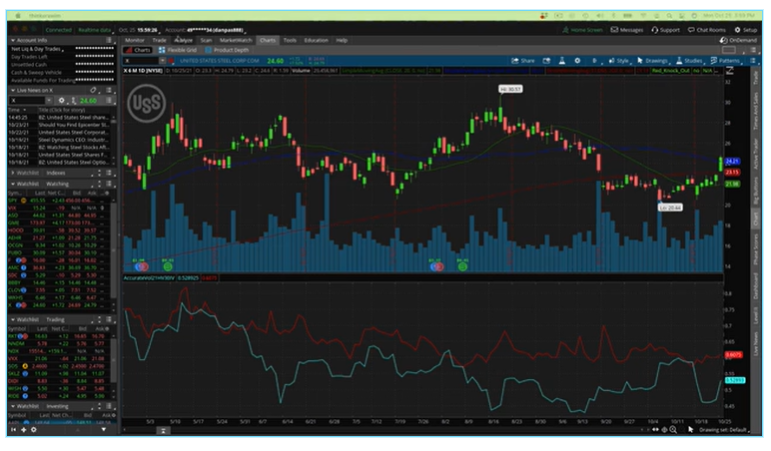Switch to the Monitor tab
Viewport: 771px width, 451px height.
click(x=135, y=40)
